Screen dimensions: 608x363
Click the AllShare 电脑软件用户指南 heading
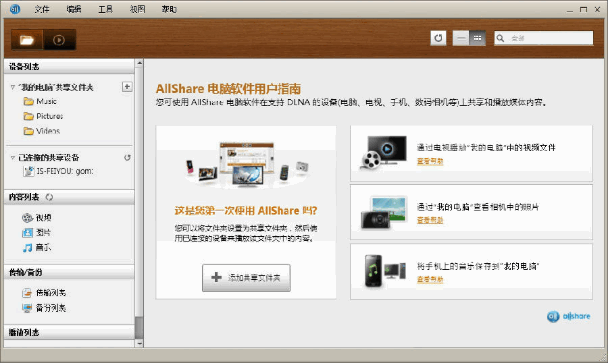(228, 89)
